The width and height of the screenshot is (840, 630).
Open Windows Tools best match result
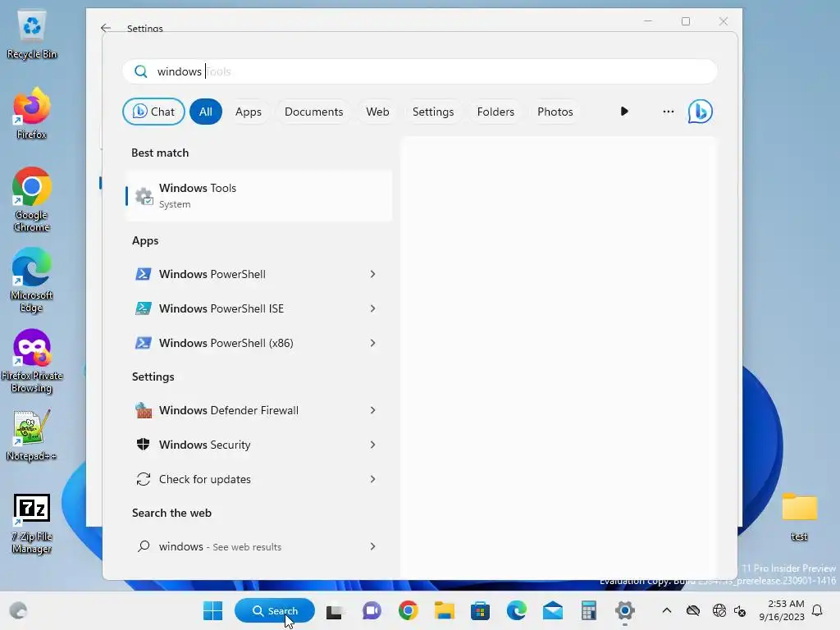(258, 195)
